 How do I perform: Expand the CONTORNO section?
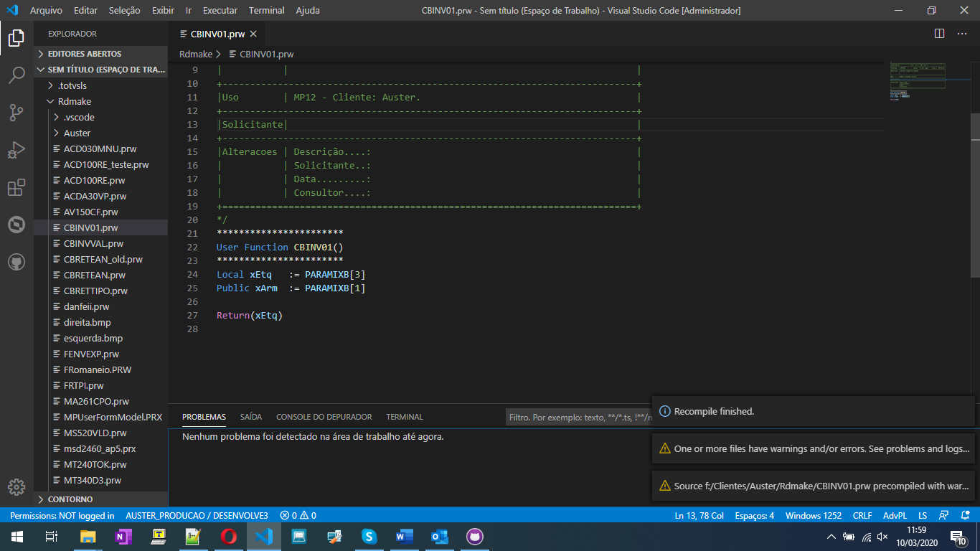72,499
